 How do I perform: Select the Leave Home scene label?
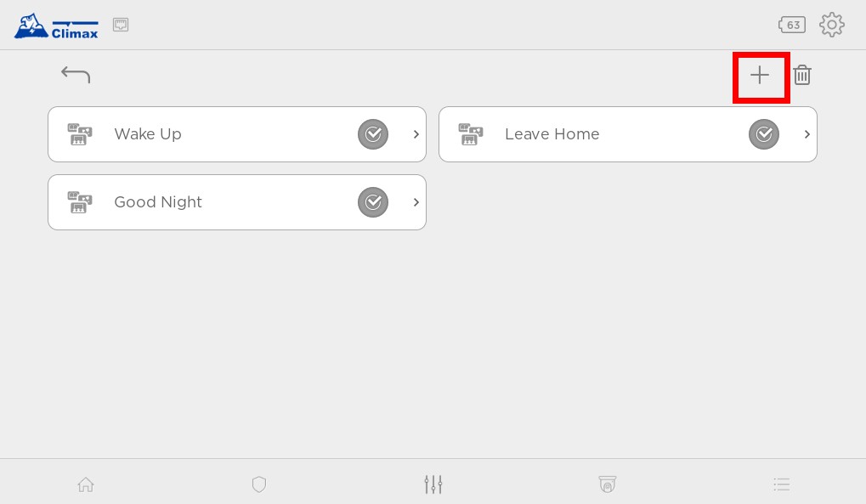coord(552,134)
